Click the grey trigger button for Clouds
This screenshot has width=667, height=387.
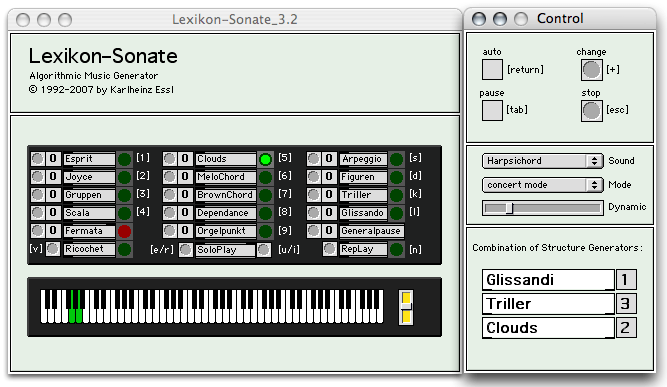(x=169, y=159)
